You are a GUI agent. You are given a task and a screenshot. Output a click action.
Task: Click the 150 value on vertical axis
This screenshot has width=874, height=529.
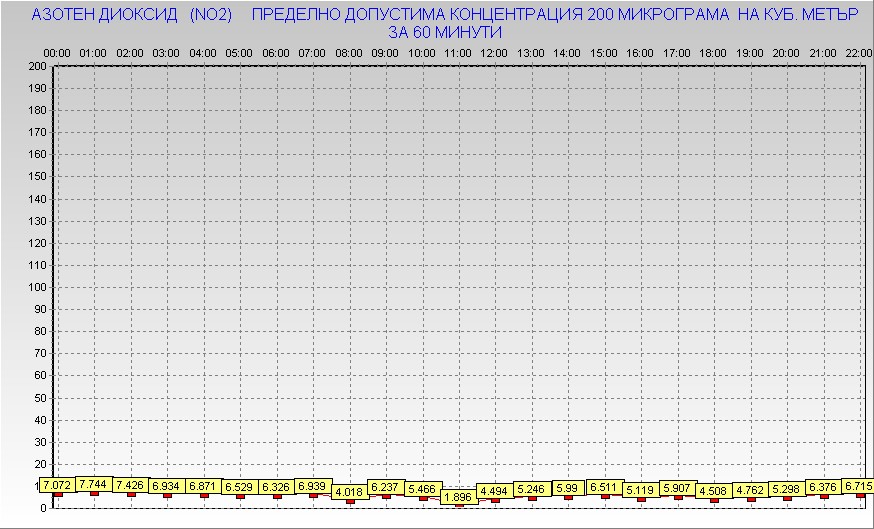coord(38,177)
